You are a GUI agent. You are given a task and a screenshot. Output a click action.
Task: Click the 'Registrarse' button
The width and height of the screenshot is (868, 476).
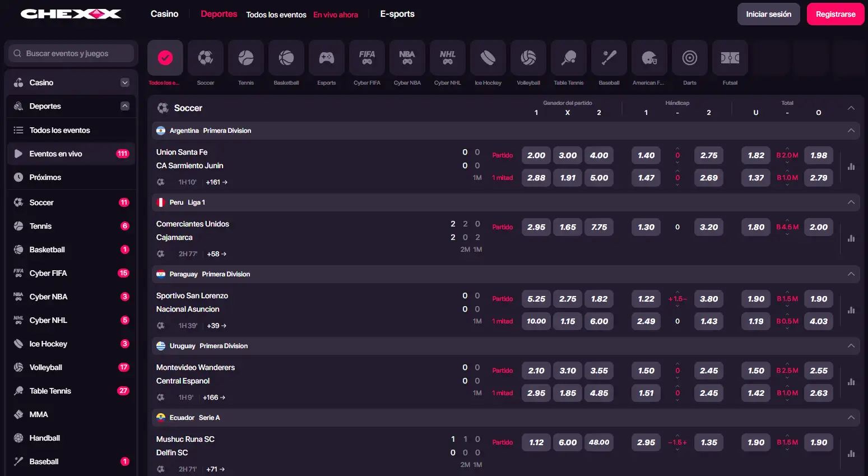pyautogui.click(x=835, y=14)
